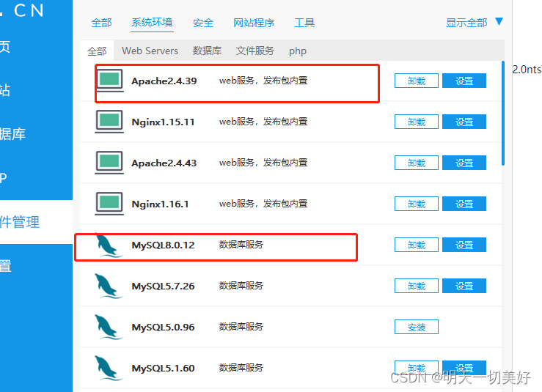
Task: Switch to the 系统环境 tab
Action: 152,23
